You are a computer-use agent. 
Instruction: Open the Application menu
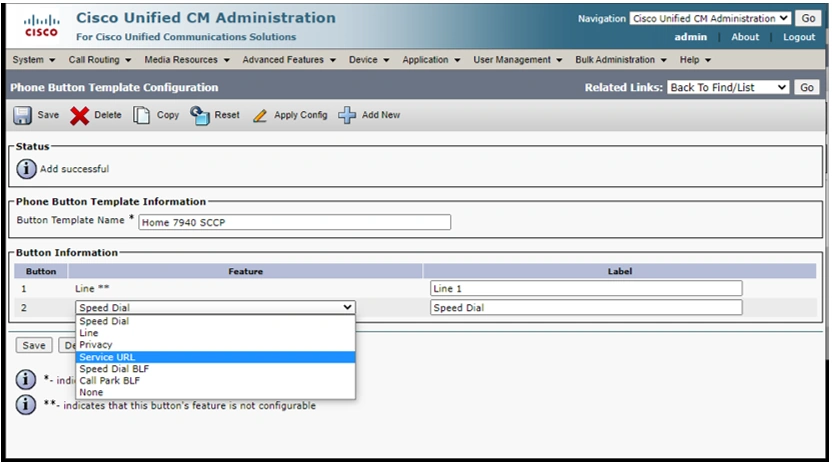point(431,60)
